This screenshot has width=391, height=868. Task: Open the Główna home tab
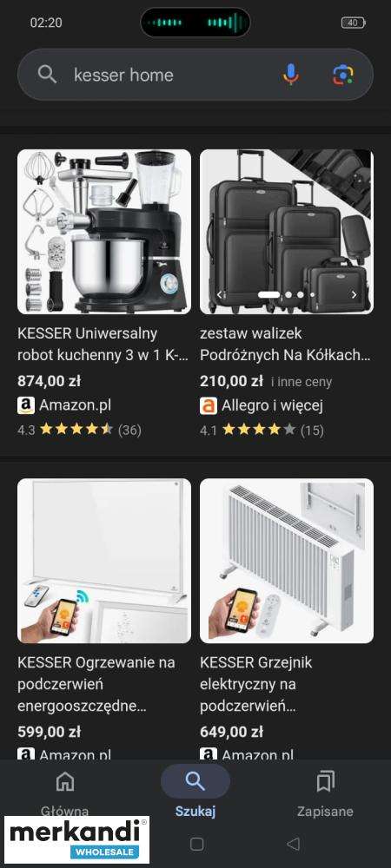tap(65, 792)
